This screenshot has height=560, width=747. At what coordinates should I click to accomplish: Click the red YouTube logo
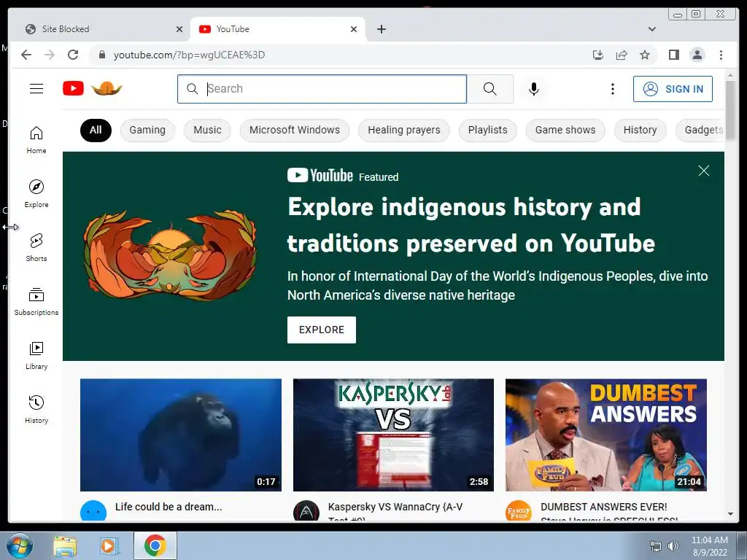74,88
